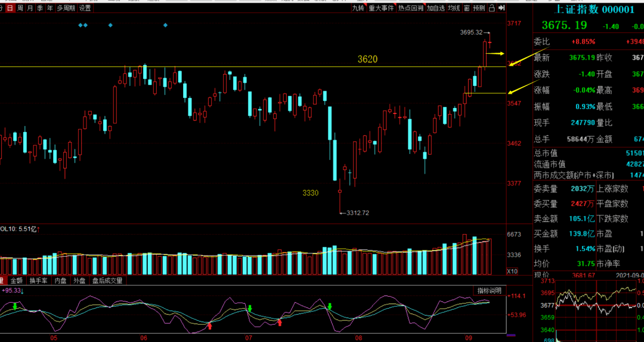Viewport: 644px width, 342px height.
Task: Click 加自选 to add to watchlist
Action: click(436, 8)
